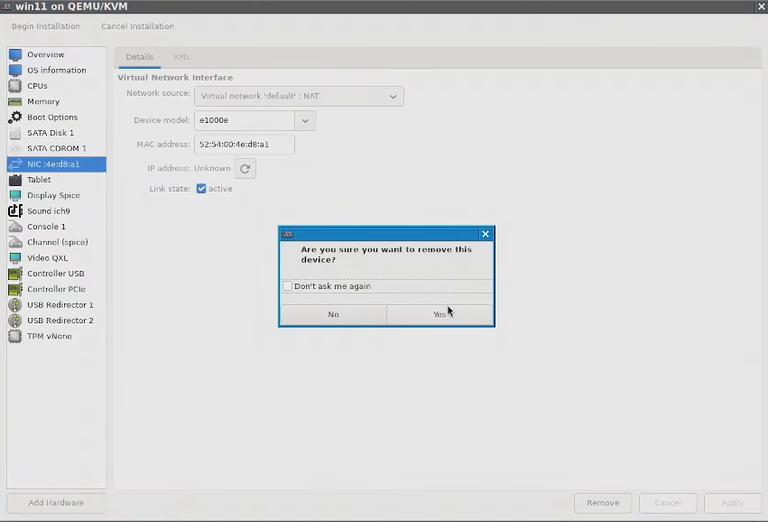768x522 pixels.
Task: Decline removal by clicking No
Action: pyautogui.click(x=334, y=314)
